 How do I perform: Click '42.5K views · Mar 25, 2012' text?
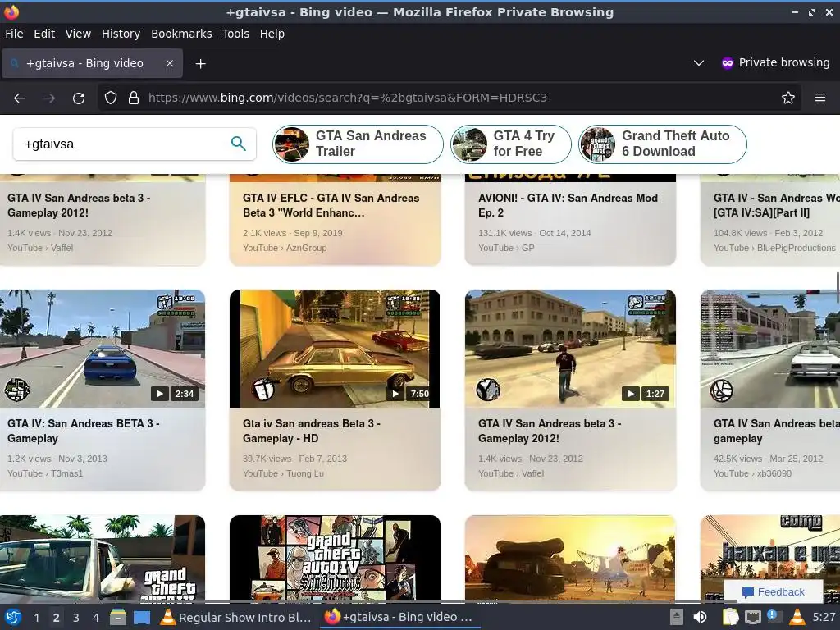point(768,459)
